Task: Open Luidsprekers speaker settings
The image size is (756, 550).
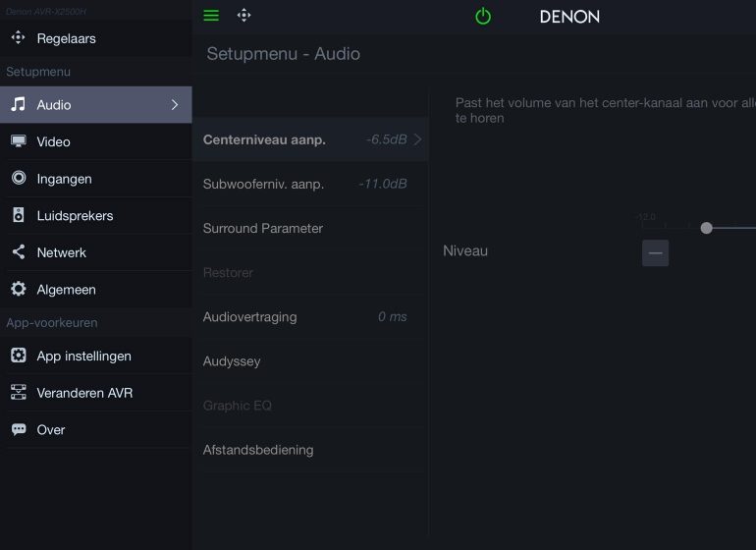Action: (x=75, y=215)
